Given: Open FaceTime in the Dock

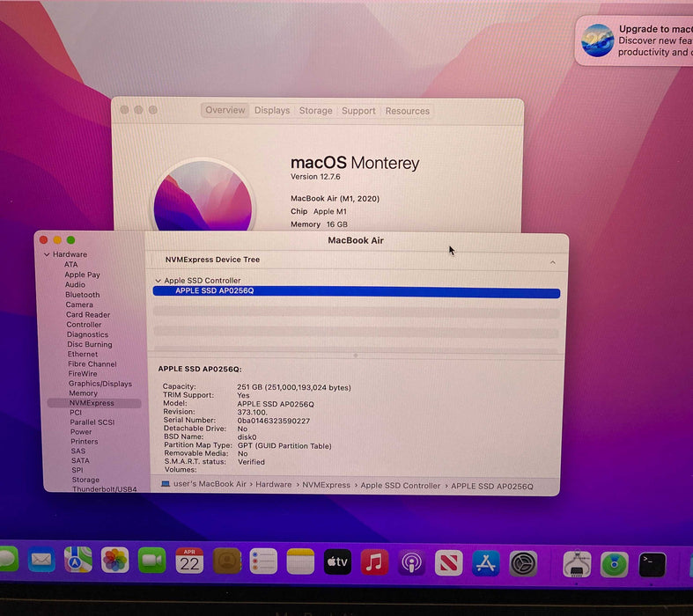Looking at the screenshot, I should tap(151, 561).
